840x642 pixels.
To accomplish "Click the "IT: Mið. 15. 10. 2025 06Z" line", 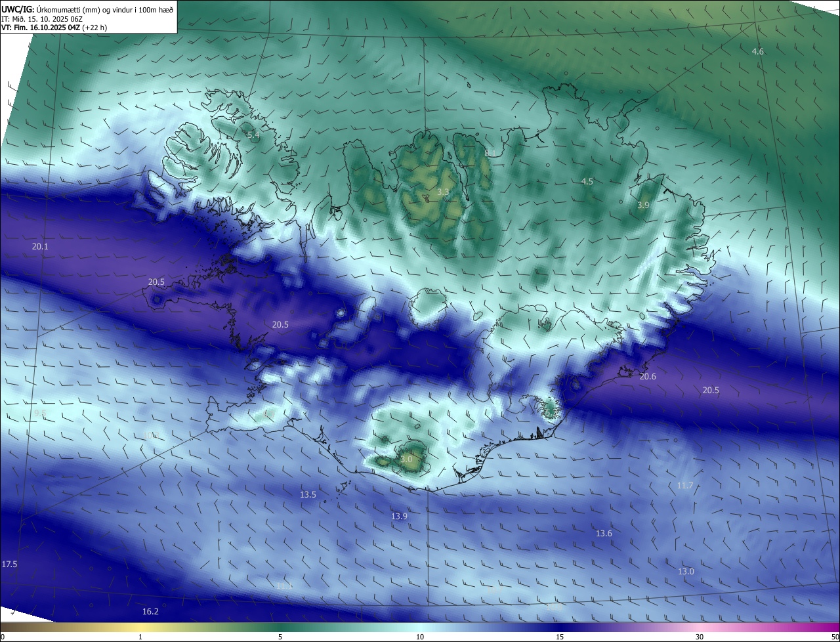I will click(x=41, y=19).
